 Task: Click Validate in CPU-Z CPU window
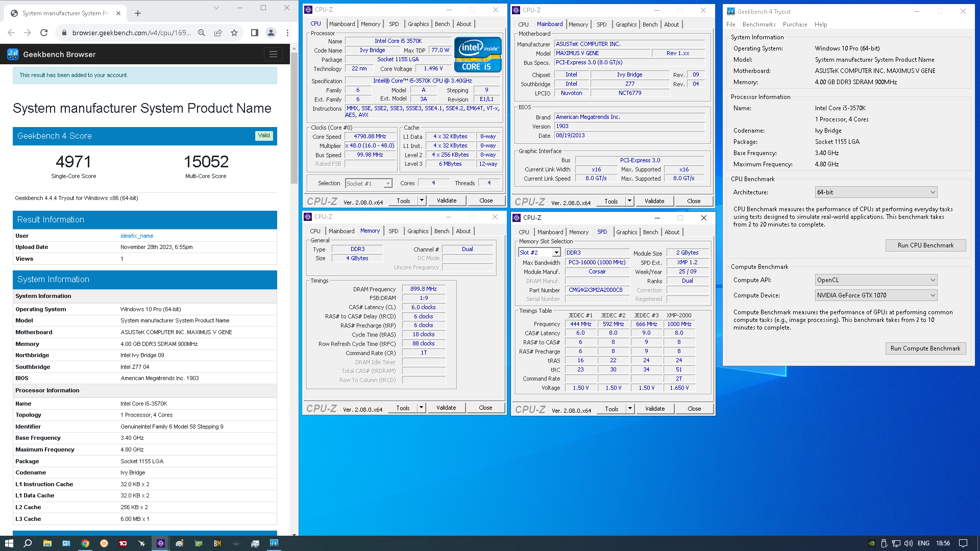click(447, 201)
